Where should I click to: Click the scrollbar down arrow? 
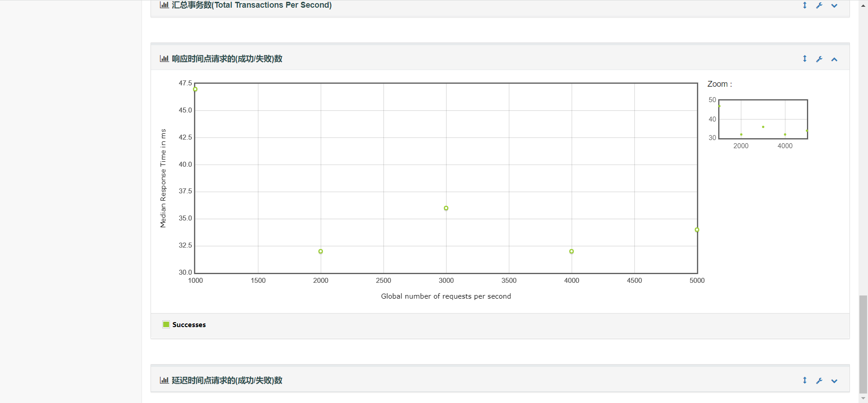tap(863, 398)
